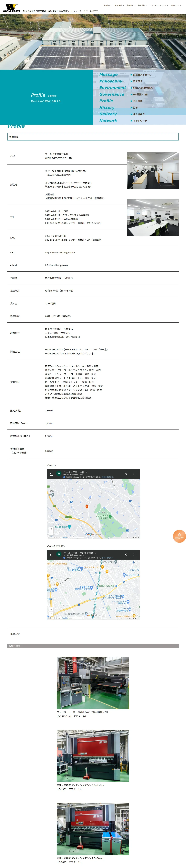
Task: Click the HG-1303 bending machine photo
Action: tap(93, 756)
